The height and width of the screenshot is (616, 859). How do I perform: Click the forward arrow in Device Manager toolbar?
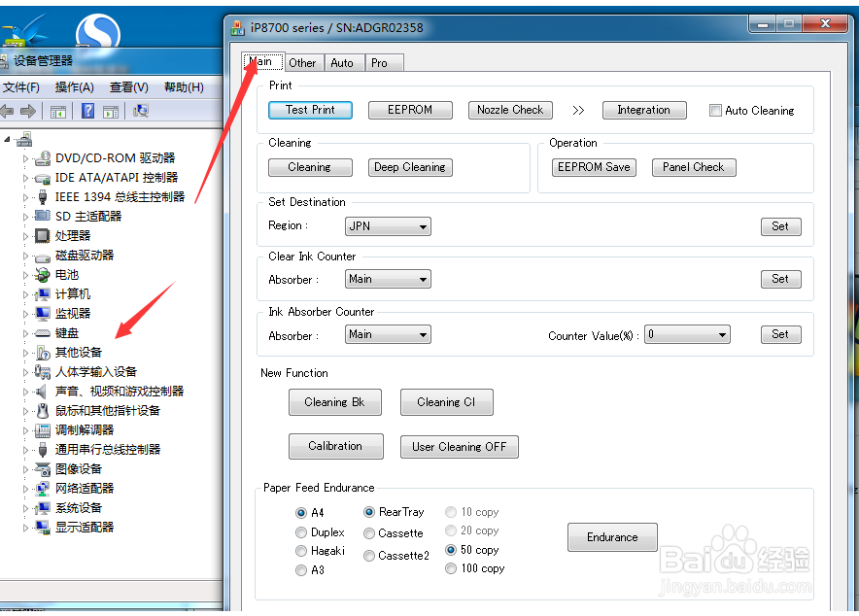click(x=28, y=111)
